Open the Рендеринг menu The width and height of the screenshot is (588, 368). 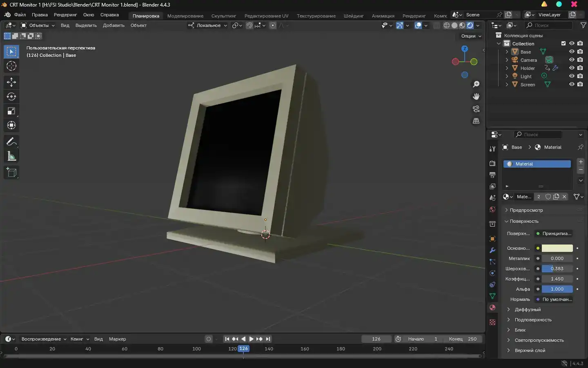(x=65, y=15)
